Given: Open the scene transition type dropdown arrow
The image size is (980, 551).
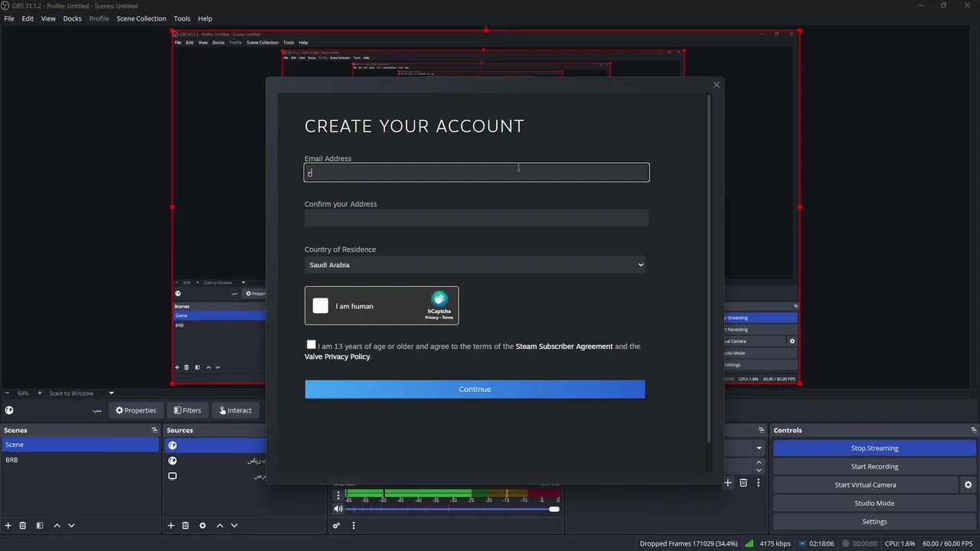Looking at the screenshot, I should pyautogui.click(x=759, y=448).
